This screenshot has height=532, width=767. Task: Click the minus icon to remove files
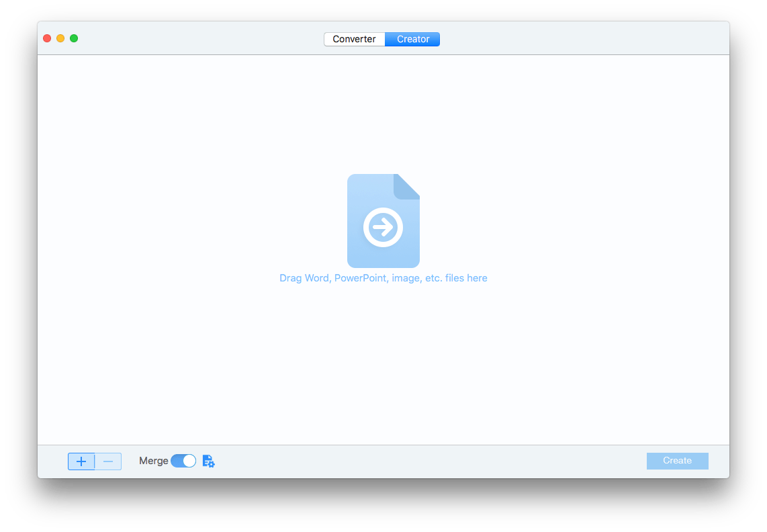click(108, 461)
